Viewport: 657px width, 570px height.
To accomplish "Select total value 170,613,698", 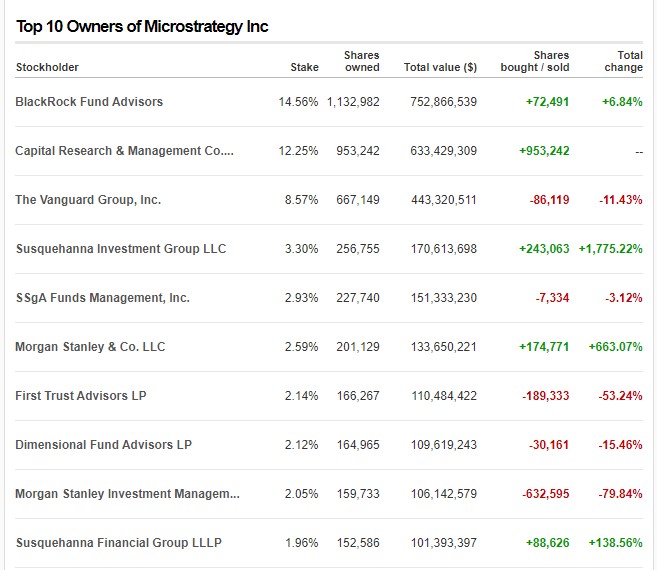I will [443, 249].
